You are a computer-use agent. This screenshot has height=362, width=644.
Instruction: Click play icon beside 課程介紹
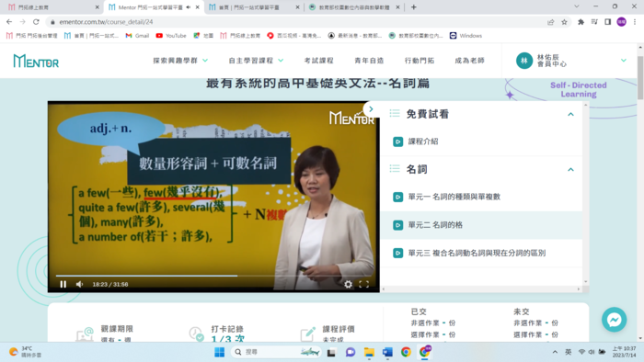click(x=397, y=141)
